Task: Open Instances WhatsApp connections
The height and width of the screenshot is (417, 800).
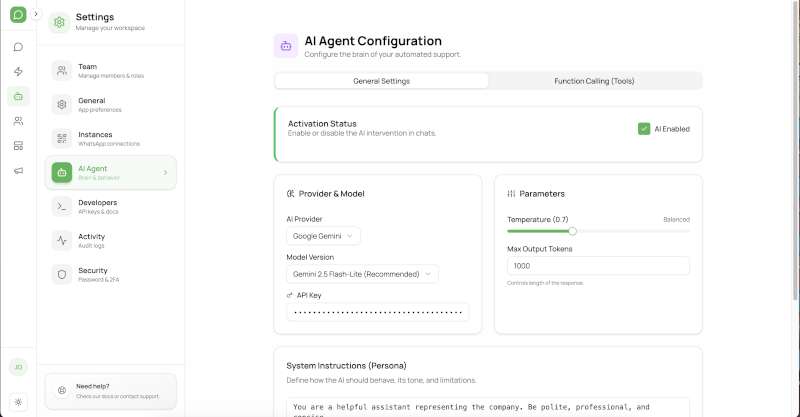Action: coord(111,138)
